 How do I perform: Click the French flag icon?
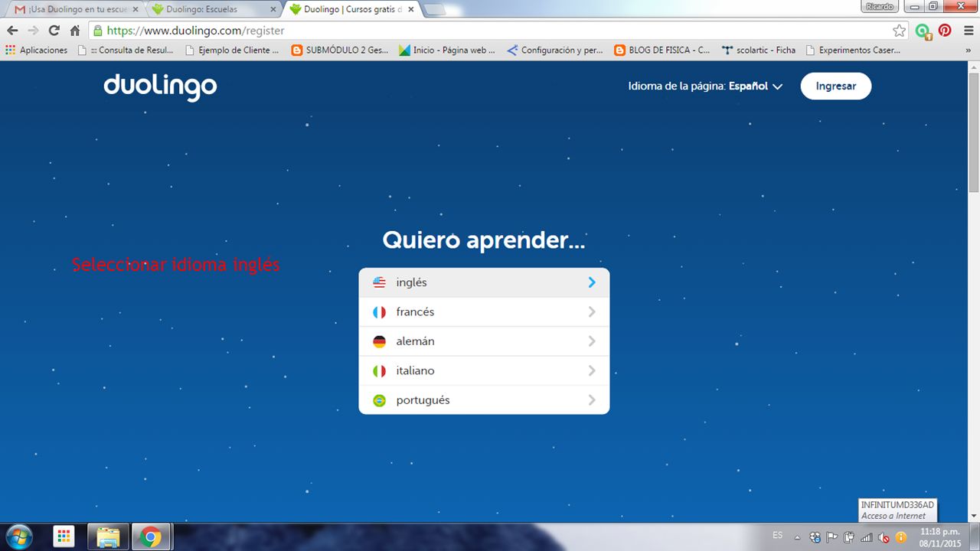(x=379, y=312)
